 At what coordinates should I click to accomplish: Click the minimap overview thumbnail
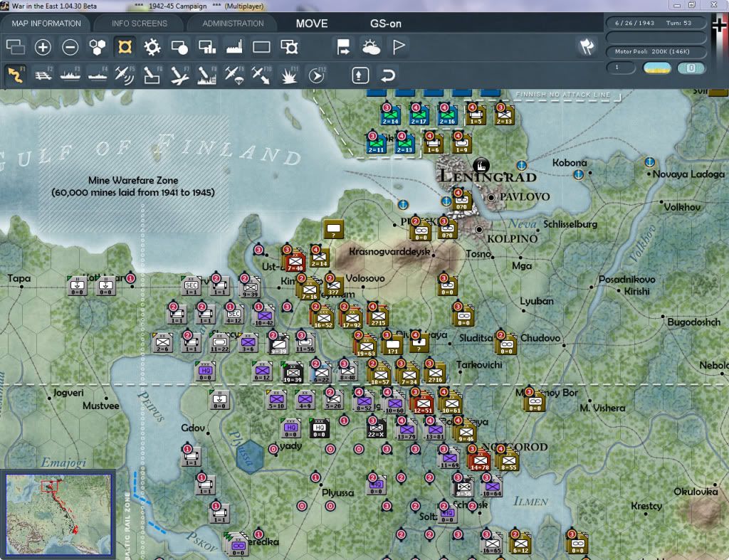58,514
